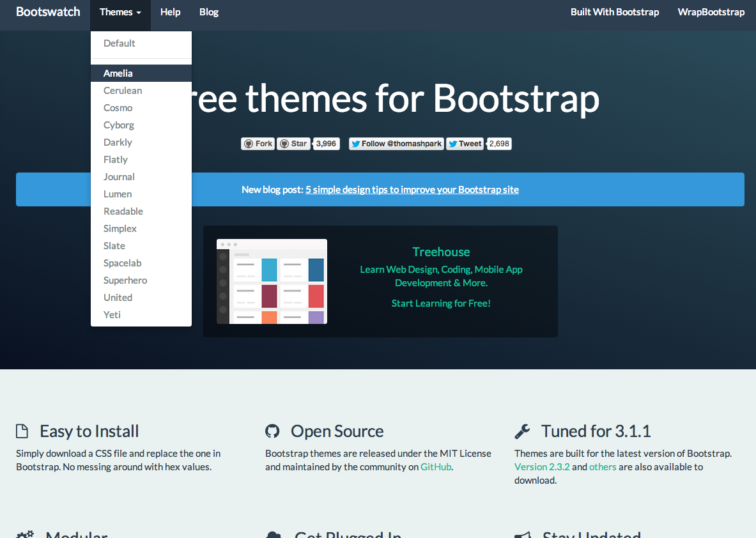This screenshot has height=538, width=756.
Task: Open the Blog link in navbar
Action: [x=209, y=12]
